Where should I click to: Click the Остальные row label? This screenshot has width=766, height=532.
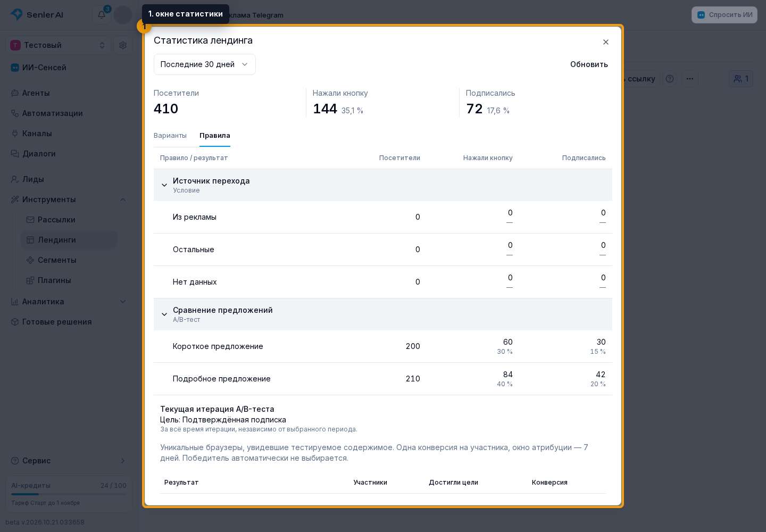194,250
